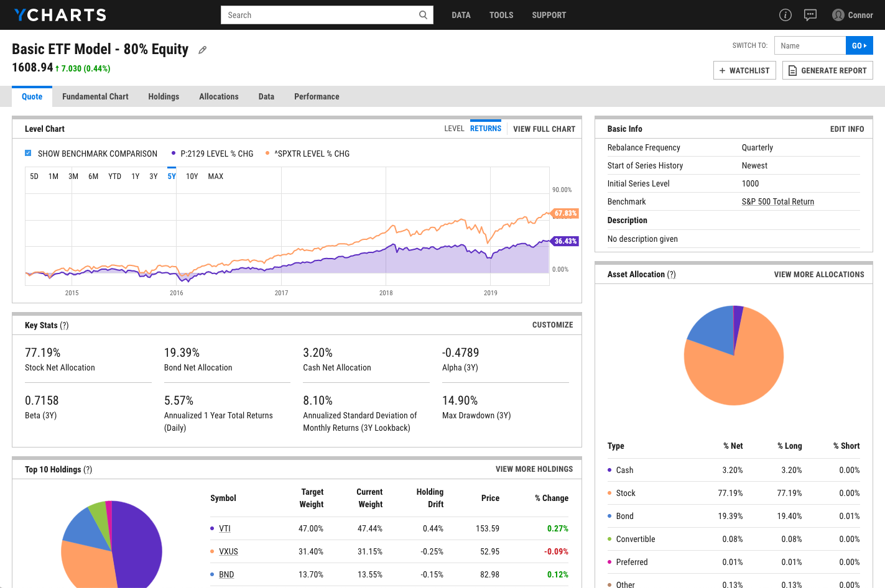Click the search magnifier icon
The height and width of the screenshot is (588, 885).
422,14
